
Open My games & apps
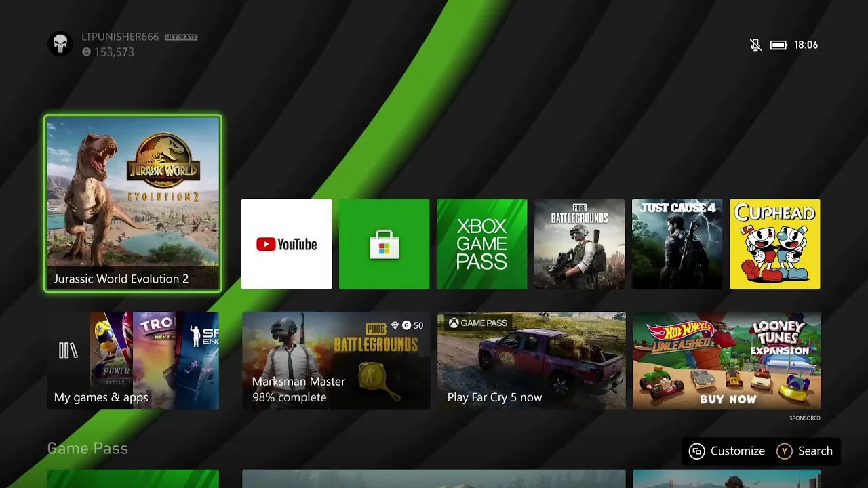tap(133, 361)
